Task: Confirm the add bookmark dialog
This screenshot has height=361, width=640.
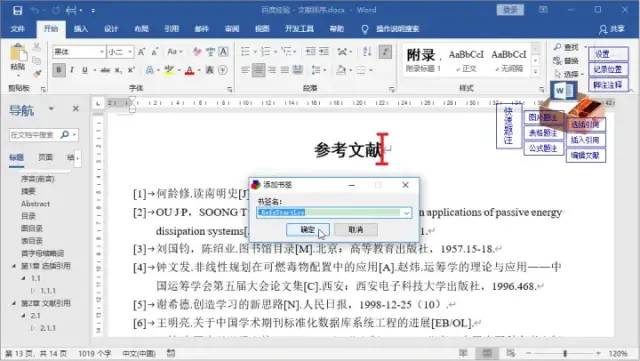Action: coord(307,230)
